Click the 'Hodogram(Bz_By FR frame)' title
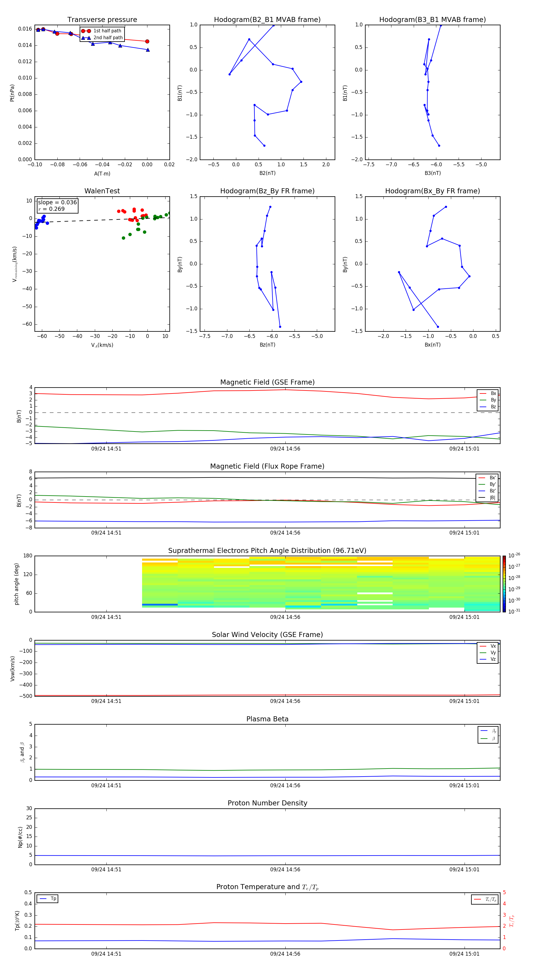Image resolution: width=535 pixels, height=980 pixels. [x=267, y=191]
